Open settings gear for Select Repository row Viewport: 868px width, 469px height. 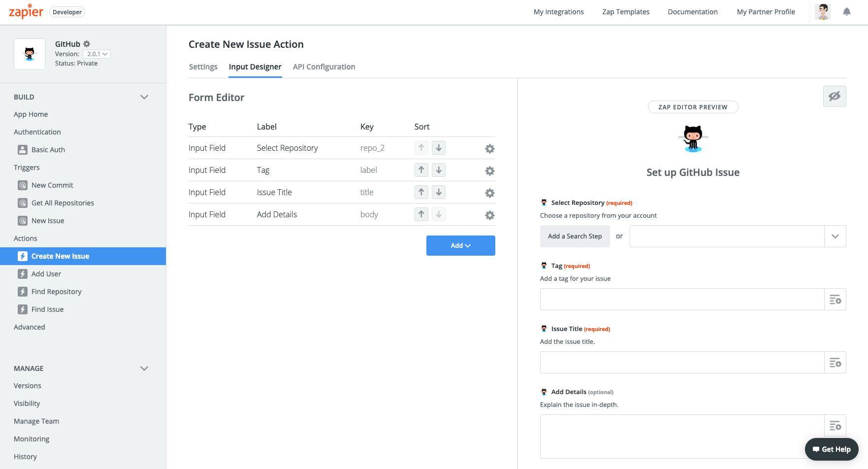coord(490,149)
